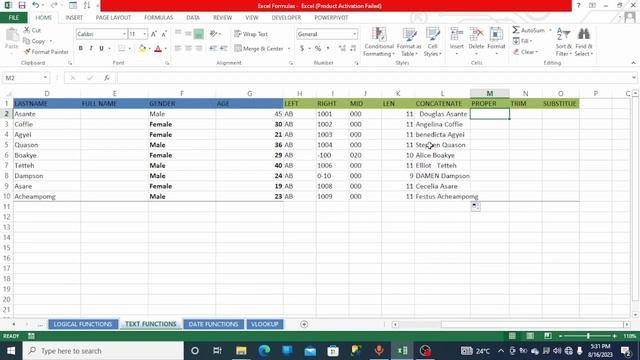Image resolution: width=640 pixels, height=360 pixels.
Task: Click the Save icon in quick access toolbar
Action: point(22,5)
